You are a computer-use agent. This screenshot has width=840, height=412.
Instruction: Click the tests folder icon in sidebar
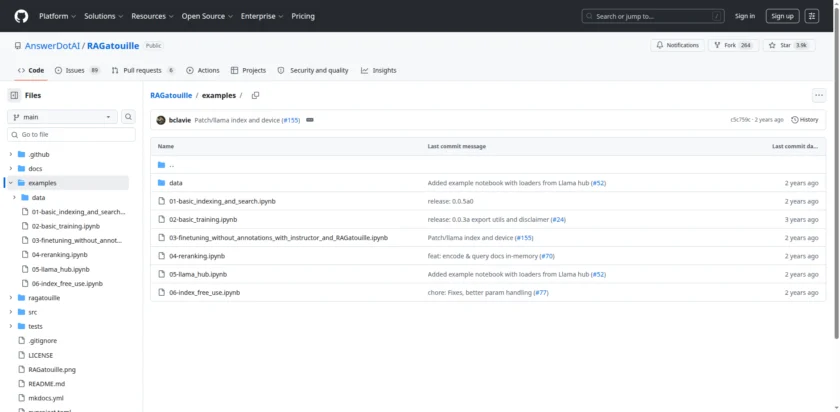pos(21,326)
